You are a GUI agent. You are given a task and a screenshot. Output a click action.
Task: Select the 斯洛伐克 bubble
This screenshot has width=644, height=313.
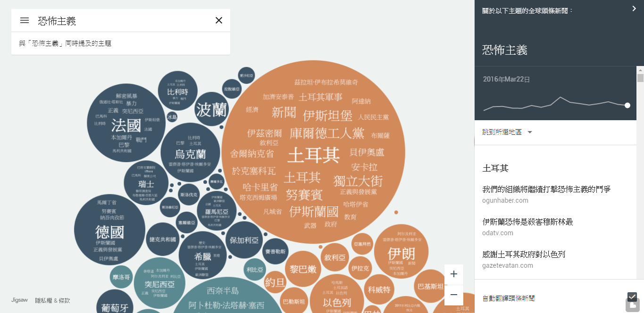(x=189, y=194)
